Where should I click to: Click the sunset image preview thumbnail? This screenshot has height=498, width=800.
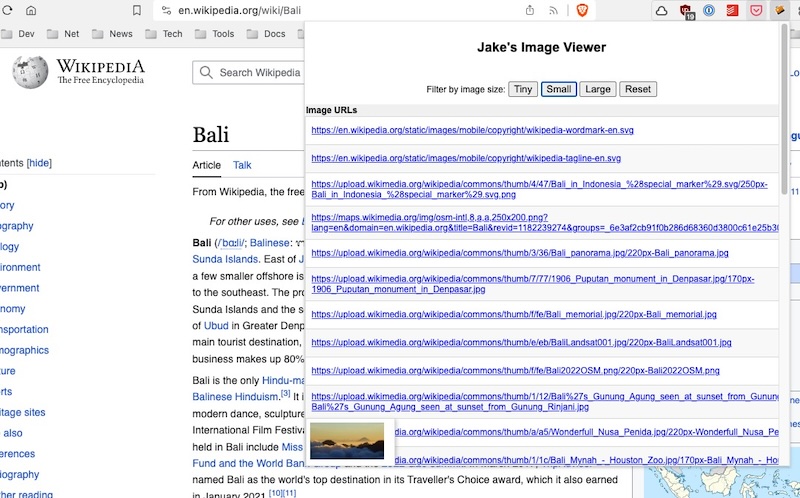347,441
